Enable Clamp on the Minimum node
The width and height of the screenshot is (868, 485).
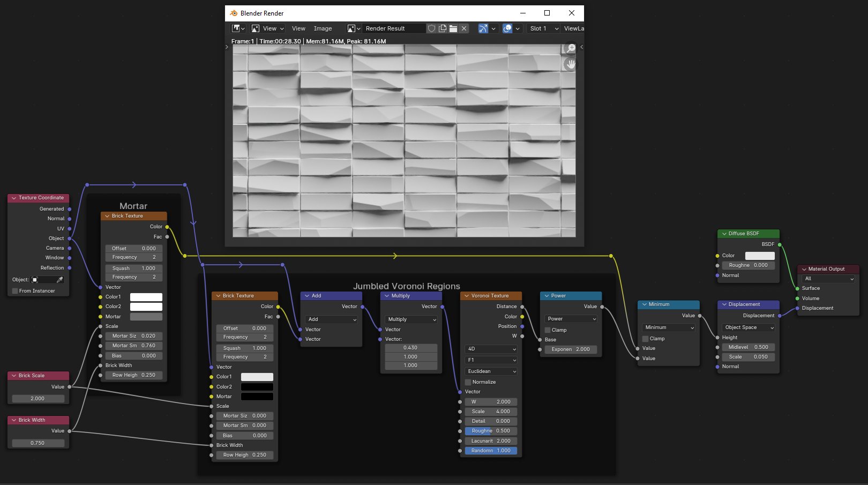645,339
